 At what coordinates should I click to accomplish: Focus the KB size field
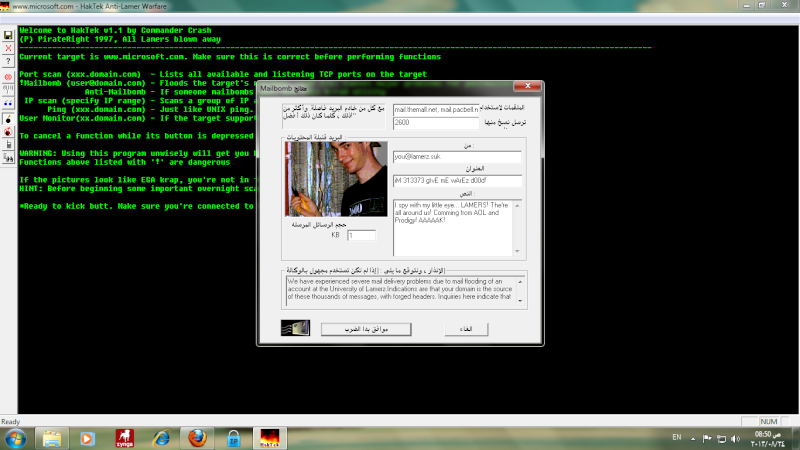click(x=361, y=235)
